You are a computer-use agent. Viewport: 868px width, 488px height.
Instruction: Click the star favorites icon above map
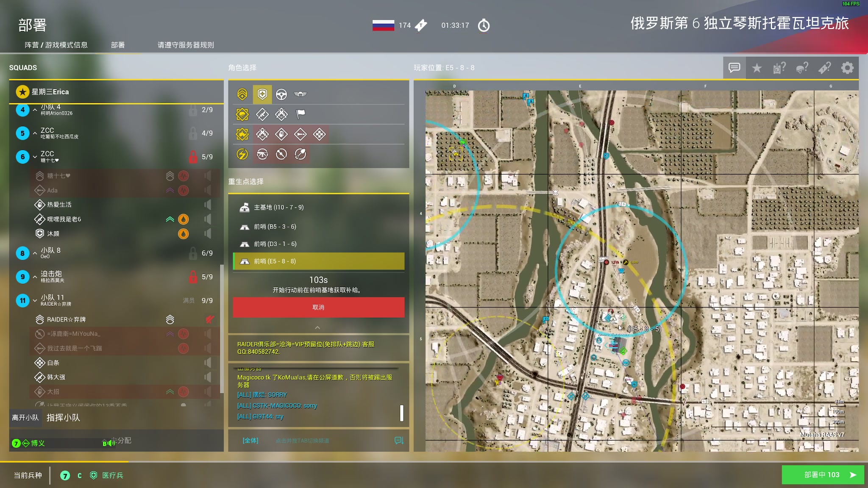[757, 68]
